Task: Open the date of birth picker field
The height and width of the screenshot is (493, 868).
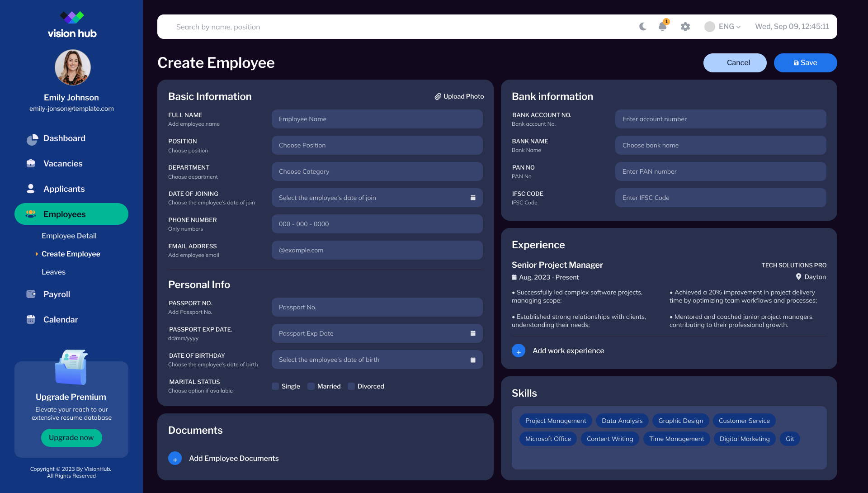Action: click(377, 360)
